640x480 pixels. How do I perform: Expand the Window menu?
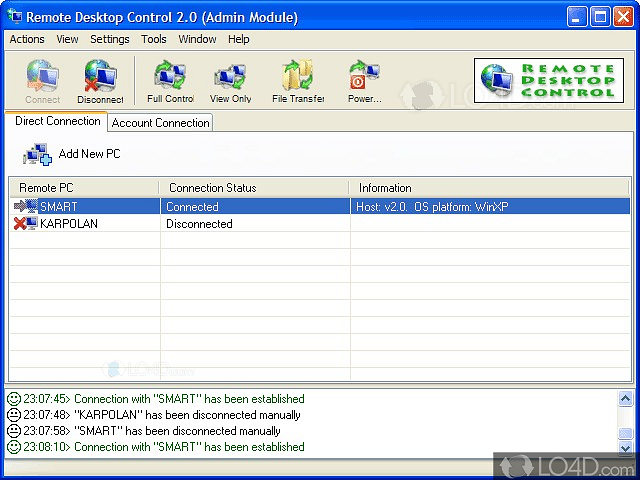(197, 39)
